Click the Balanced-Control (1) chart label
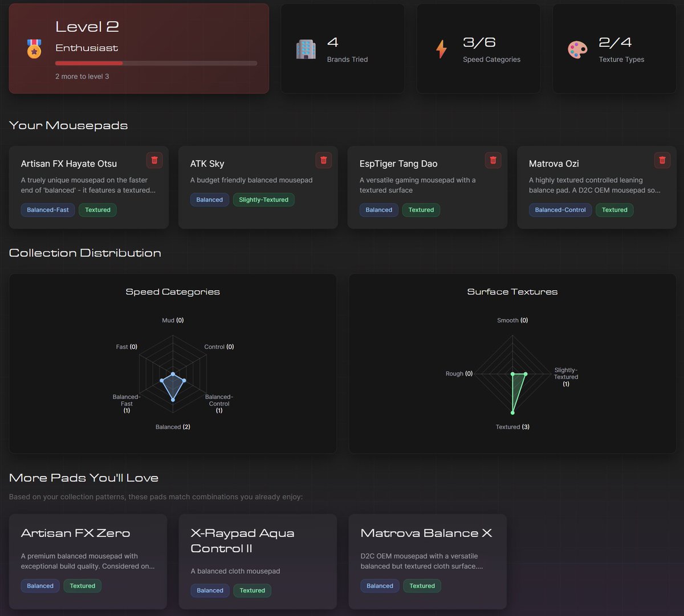Viewport: 684px width, 616px height. [x=219, y=403]
